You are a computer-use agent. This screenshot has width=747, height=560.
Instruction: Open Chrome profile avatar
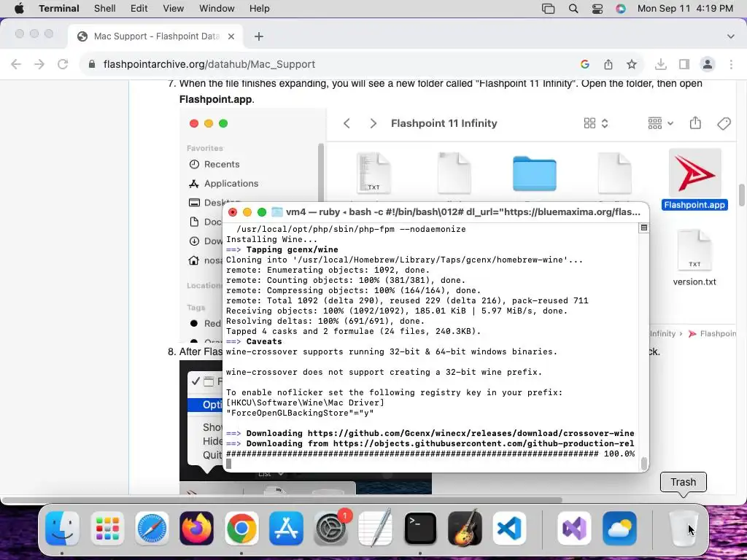pyautogui.click(x=708, y=64)
